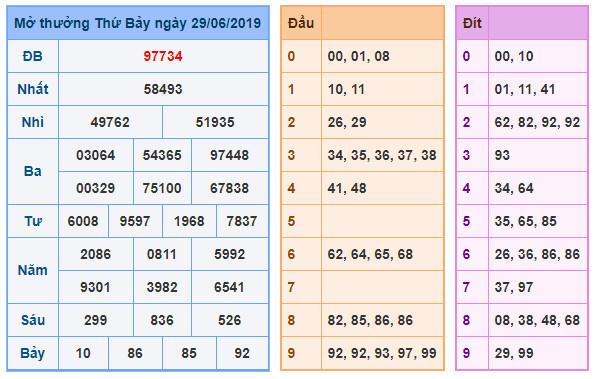The height and width of the screenshot is (379, 596).
Task: Select Đầu row values '34, 35, 36, 37, 38'
Action: pyautogui.click(x=382, y=155)
